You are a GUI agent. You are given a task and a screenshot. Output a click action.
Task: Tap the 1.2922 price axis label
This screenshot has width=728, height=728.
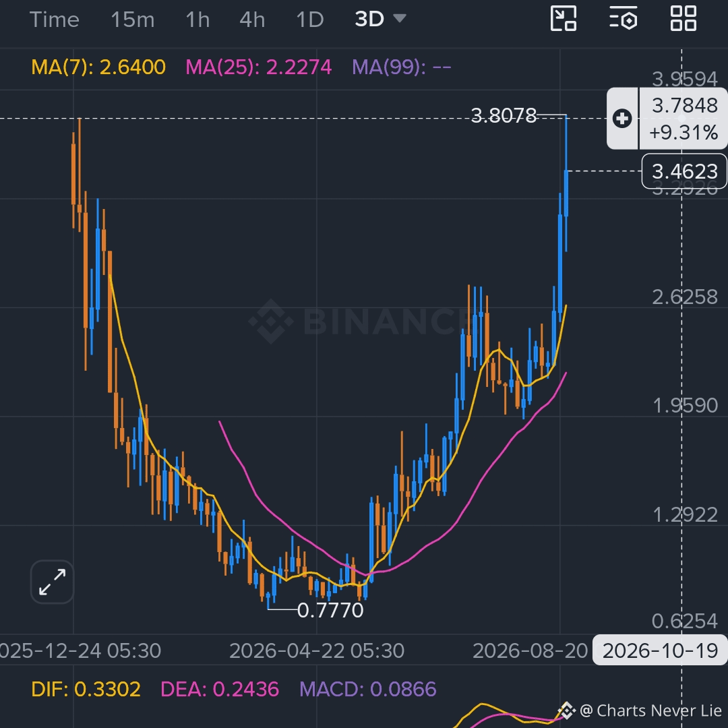point(685,515)
